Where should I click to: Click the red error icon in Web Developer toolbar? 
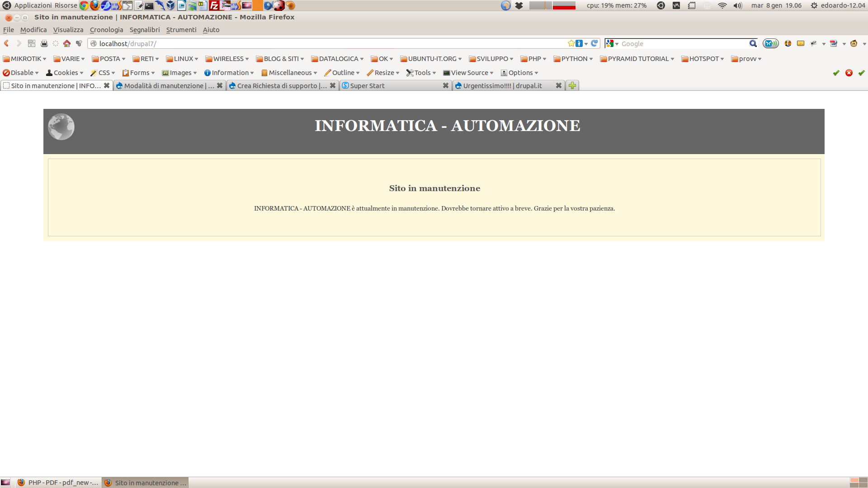[x=849, y=73]
